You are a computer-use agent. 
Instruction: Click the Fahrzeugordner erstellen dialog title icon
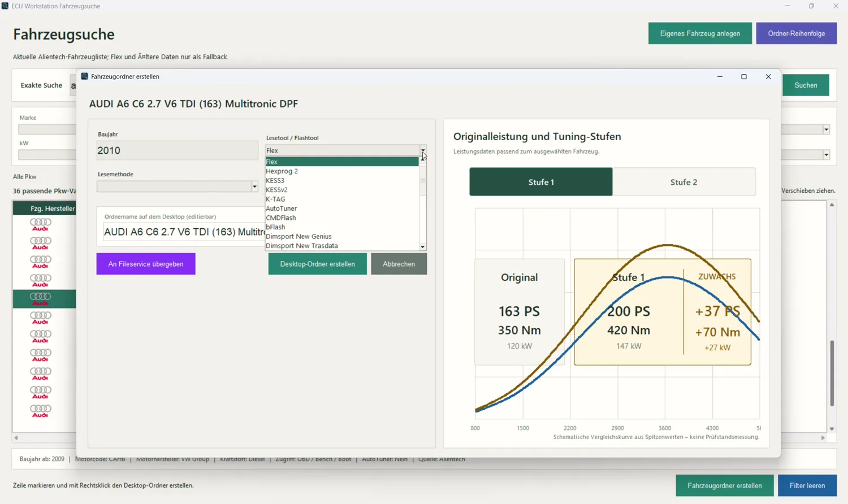(x=84, y=76)
